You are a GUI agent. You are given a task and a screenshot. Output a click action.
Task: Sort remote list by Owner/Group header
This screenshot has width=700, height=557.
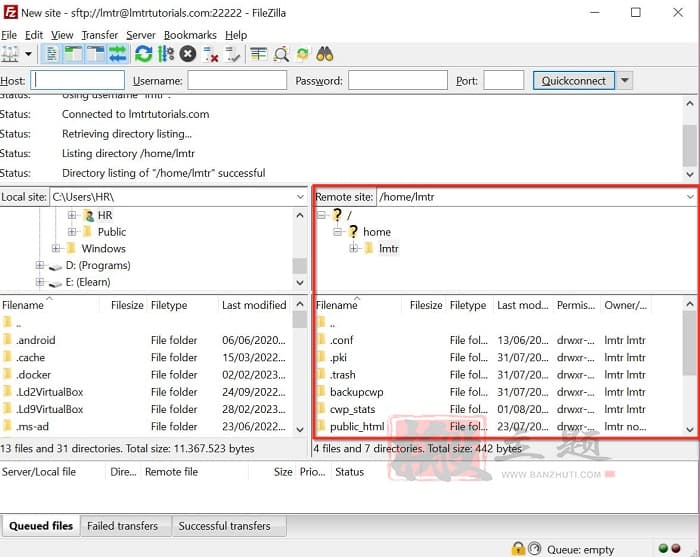(625, 305)
